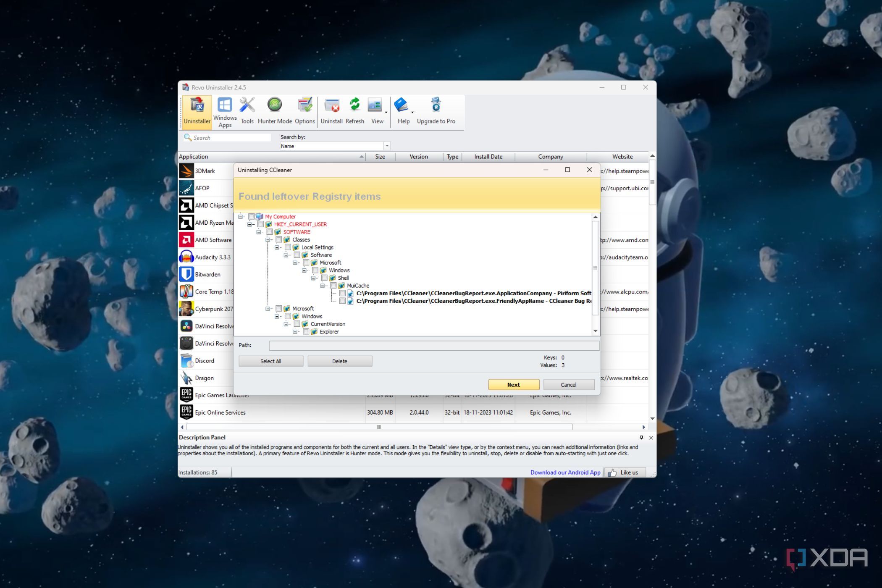Check the HKEY_CURRENT_USER checkbox
The height and width of the screenshot is (588, 882).
pyautogui.click(x=260, y=224)
